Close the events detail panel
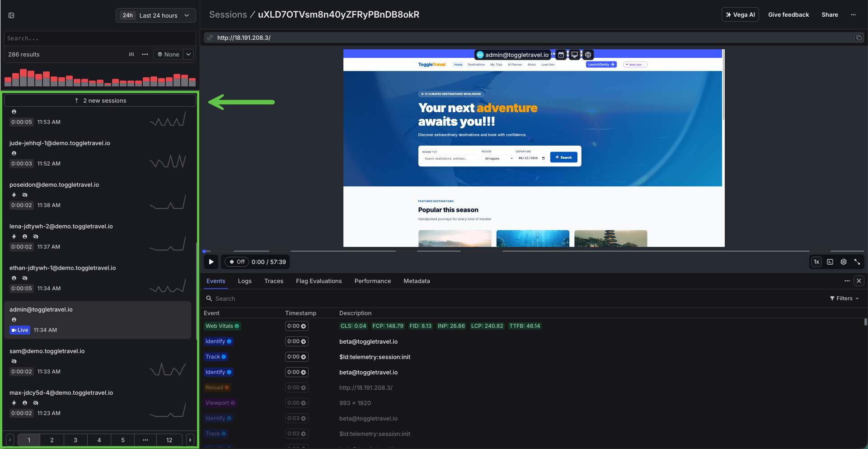Screen dimensions: 868x449 pos(859,281)
